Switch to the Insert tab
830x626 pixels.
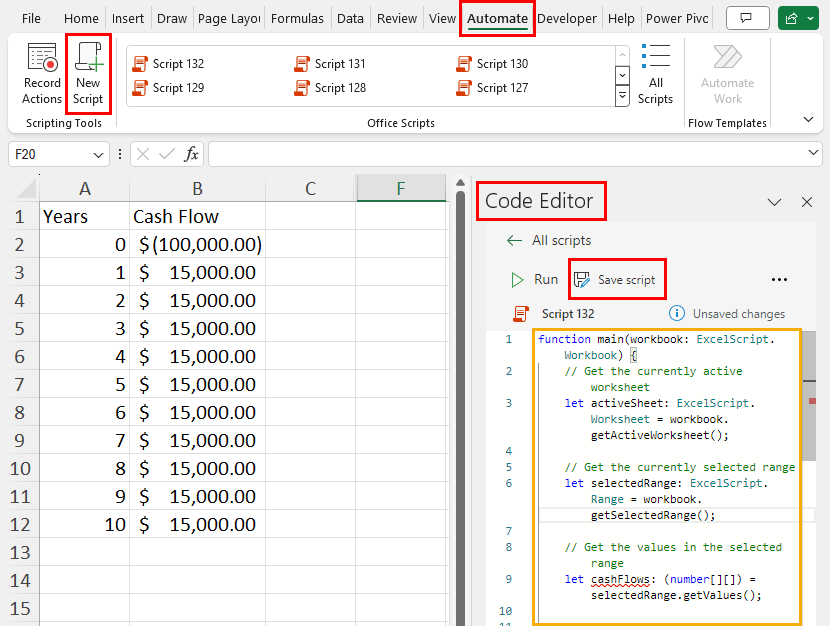tap(128, 19)
